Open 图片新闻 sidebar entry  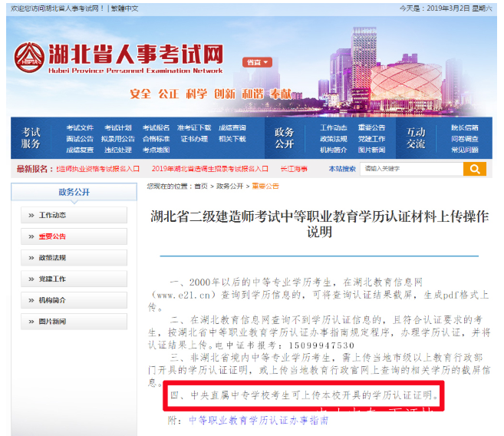pos(74,321)
